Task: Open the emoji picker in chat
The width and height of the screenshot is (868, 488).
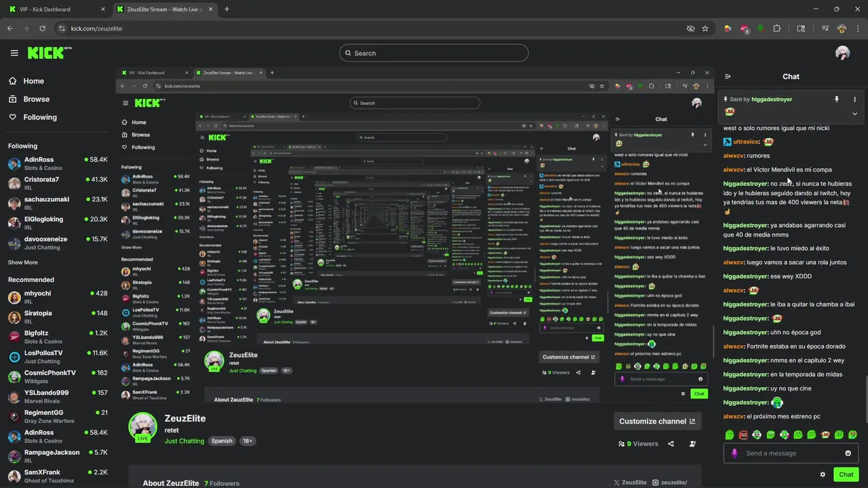Action: pyautogui.click(x=848, y=453)
